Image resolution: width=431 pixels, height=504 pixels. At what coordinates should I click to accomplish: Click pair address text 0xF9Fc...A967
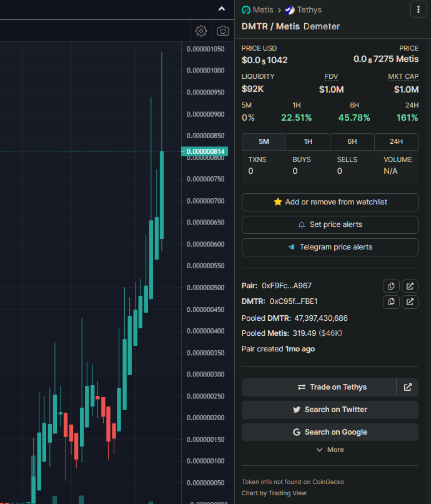click(x=287, y=286)
